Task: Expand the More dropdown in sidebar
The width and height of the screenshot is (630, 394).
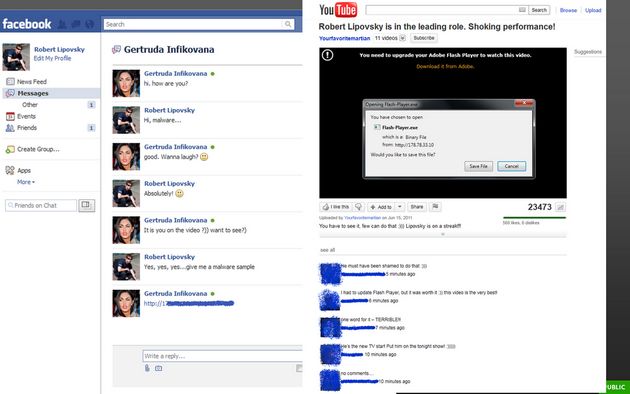Action: point(26,182)
